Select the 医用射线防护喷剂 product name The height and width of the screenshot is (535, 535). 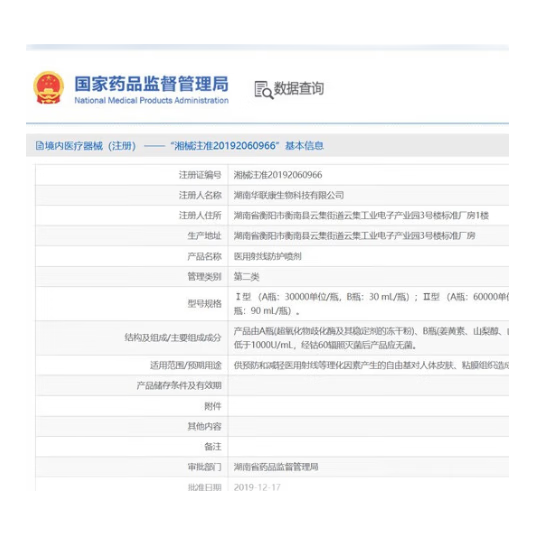tap(268, 256)
